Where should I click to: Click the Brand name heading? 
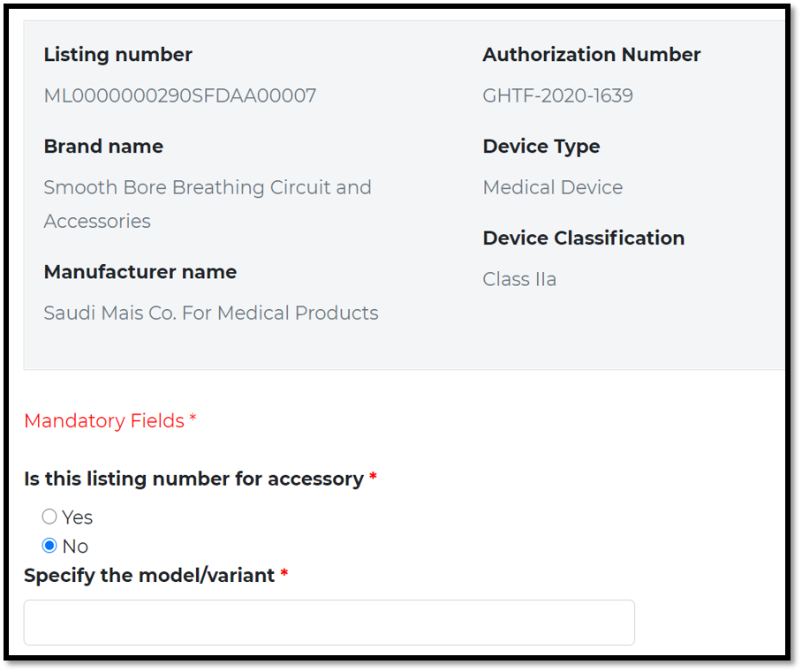[x=103, y=147]
